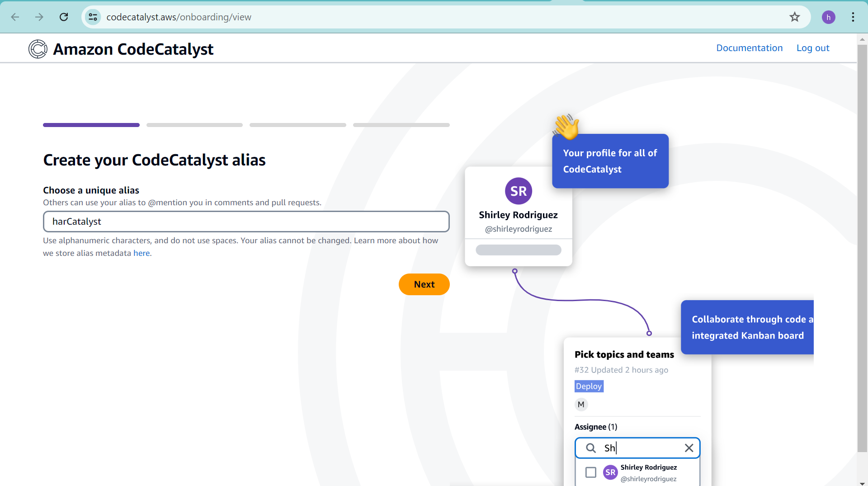This screenshot has width=868, height=486.
Task: Select Shirley Rodriguez from the assignee suggestions
Action: point(648,472)
